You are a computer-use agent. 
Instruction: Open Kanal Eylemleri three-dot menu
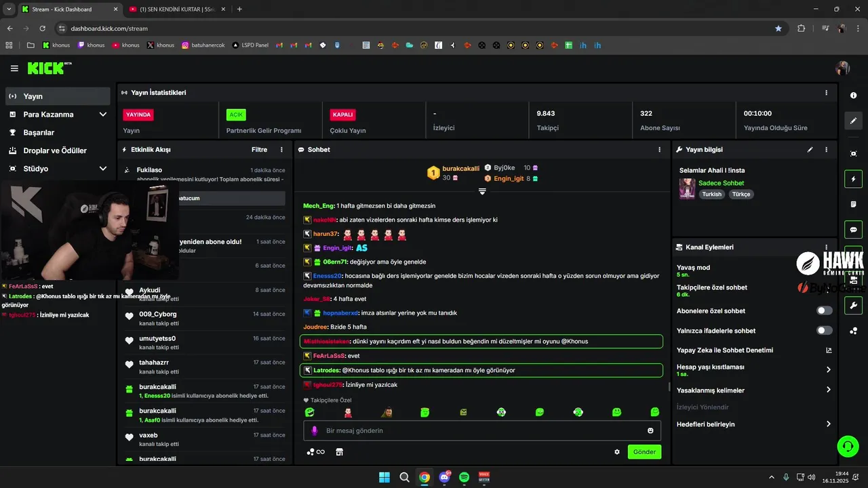pyautogui.click(x=826, y=247)
